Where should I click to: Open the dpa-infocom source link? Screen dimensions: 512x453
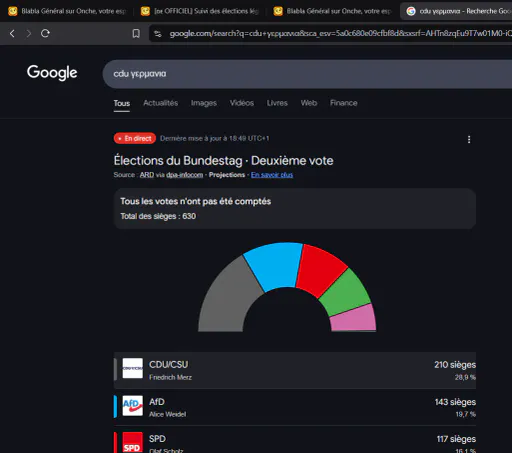point(185,175)
